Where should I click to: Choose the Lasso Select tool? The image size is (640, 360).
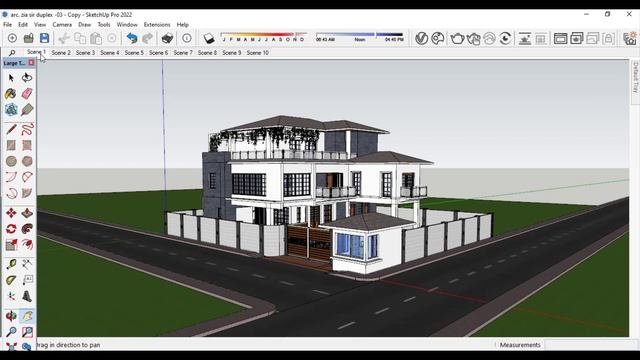coord(27,78)
